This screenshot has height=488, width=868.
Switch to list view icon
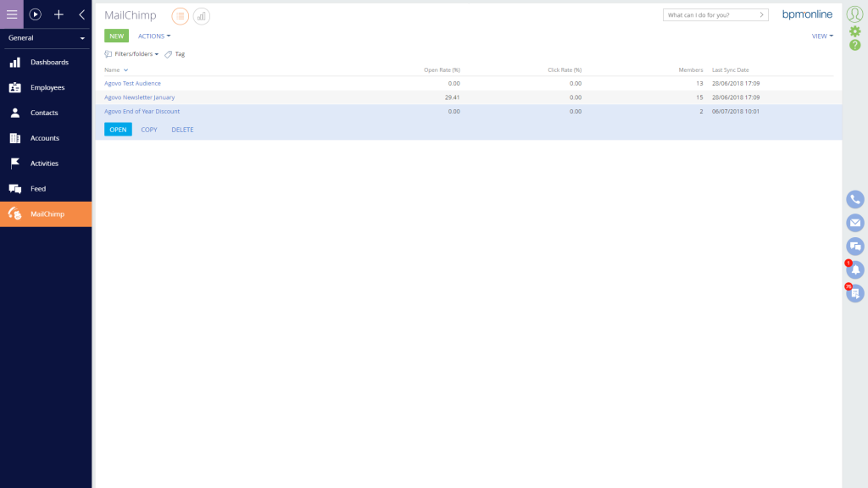click(x=180, y=16)
